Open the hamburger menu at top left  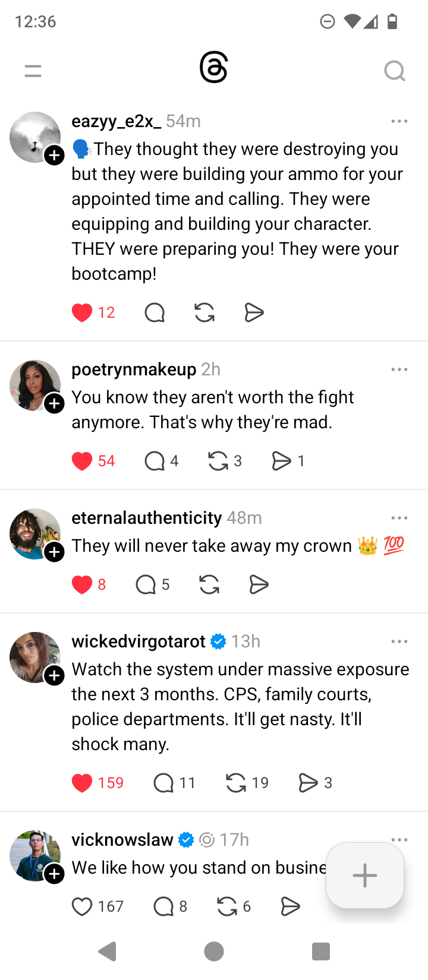[33, 71]
